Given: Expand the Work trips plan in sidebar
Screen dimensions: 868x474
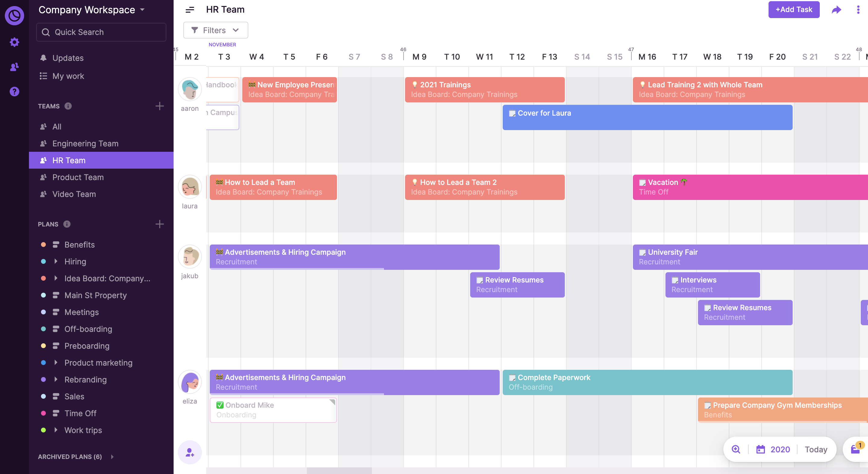Looking at the screenshot, I should pos(57,430).
